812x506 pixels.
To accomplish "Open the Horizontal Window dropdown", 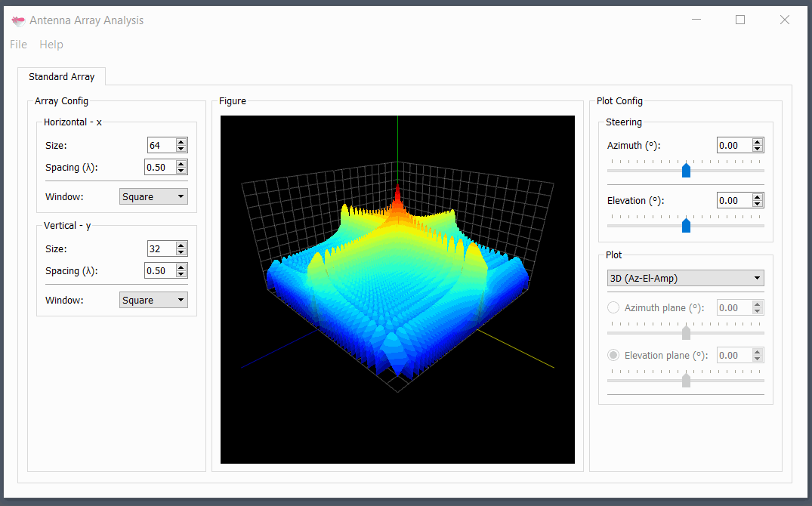I will pyautogui.click(x=153, y=197).
